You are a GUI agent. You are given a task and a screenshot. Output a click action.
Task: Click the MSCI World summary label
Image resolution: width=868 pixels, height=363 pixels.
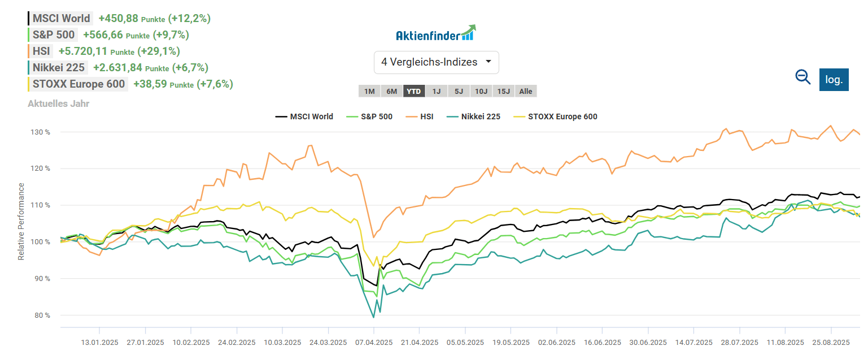coord(61,18)
